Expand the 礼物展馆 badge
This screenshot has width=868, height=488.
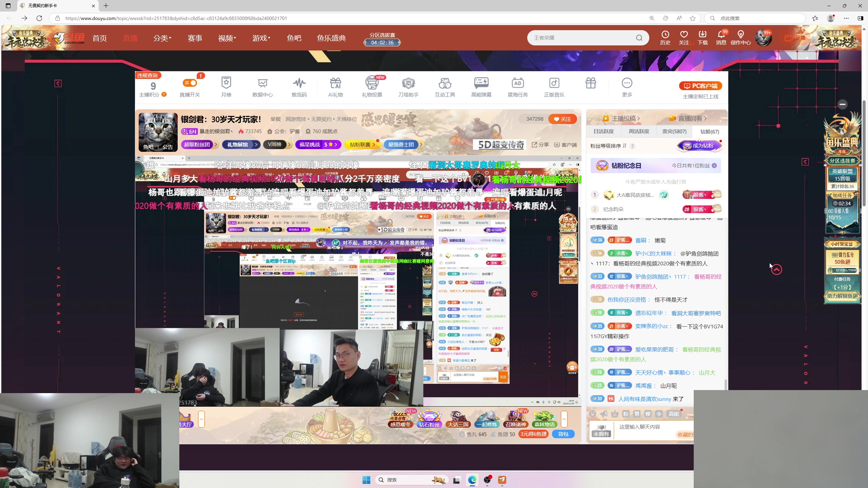[x=241, y=145]
